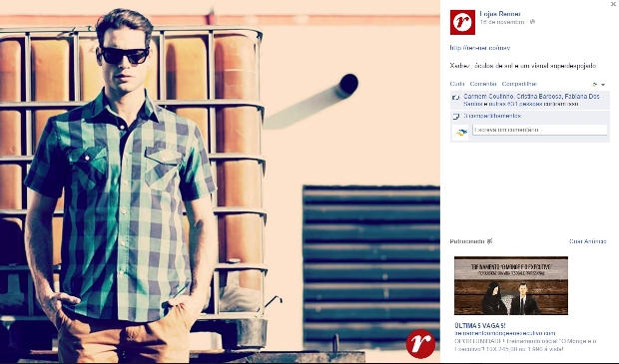Click the Lojas Renner page name
The image size is (619, 364).
pos(500,14)
